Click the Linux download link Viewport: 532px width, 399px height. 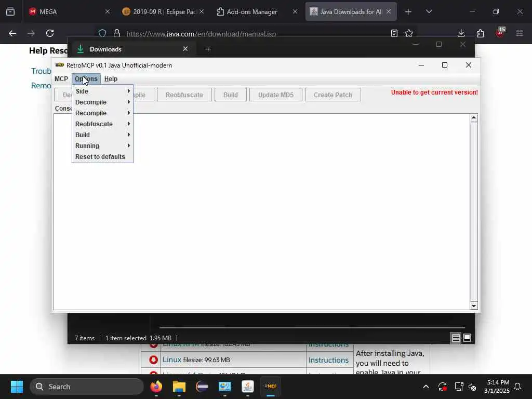coord(171,360)
